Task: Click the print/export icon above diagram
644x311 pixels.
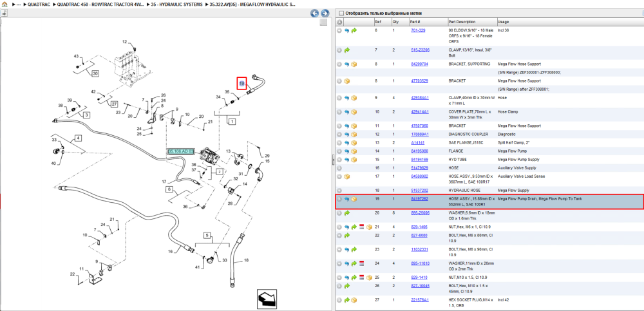Action: pyautogui.click(x=4, y=13)
